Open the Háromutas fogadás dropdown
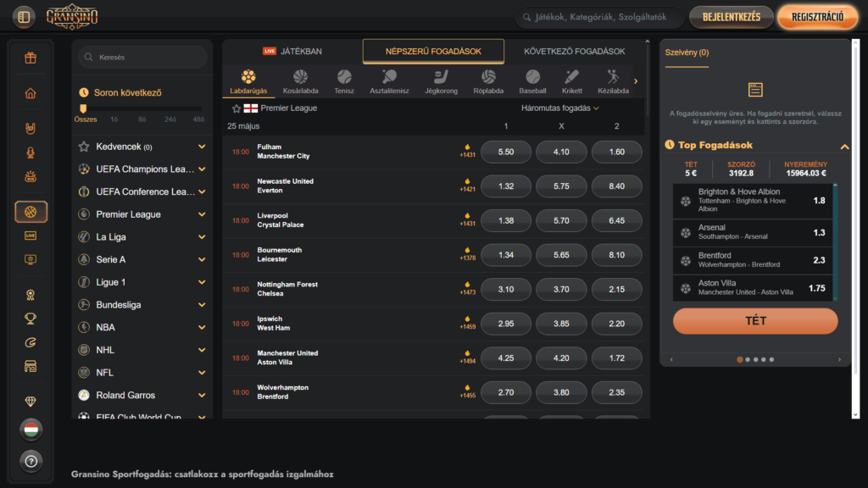Screen dimensions: 868x488 pyautogui.click(x=560, y=108)
